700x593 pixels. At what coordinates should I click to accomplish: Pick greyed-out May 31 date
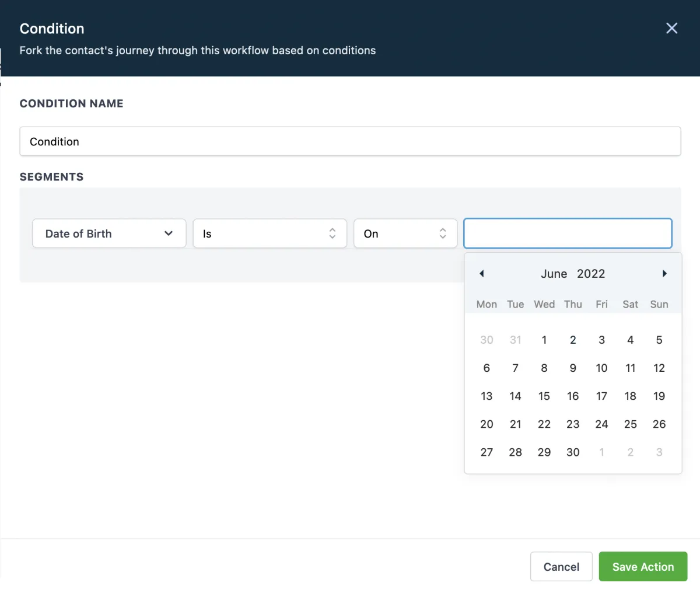pos(515,340)
